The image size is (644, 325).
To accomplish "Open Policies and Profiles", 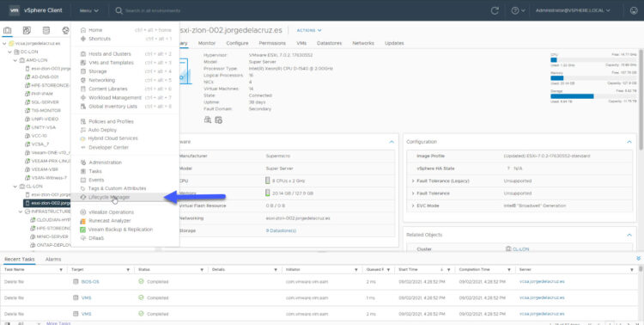I will tap(111, 121).
